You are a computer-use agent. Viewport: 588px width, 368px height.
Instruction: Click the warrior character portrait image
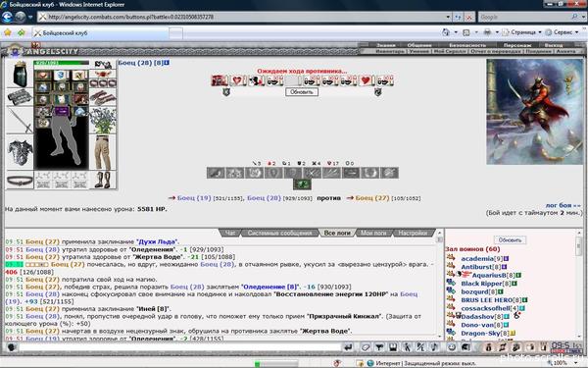pos(535,112)
